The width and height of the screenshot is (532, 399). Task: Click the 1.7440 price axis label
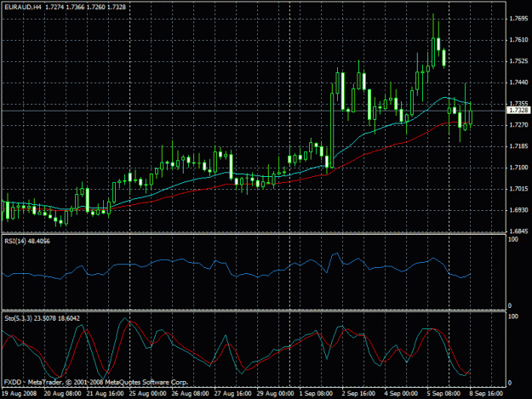(518, 83)
